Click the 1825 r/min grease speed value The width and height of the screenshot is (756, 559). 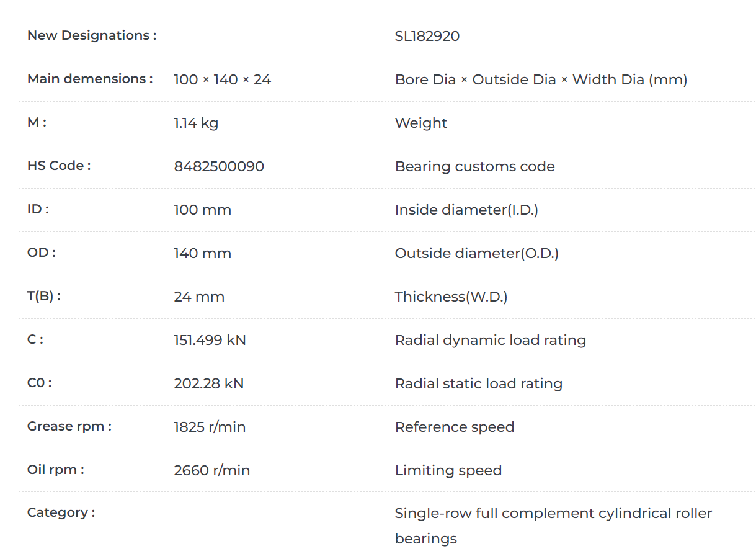click(210, 427)
